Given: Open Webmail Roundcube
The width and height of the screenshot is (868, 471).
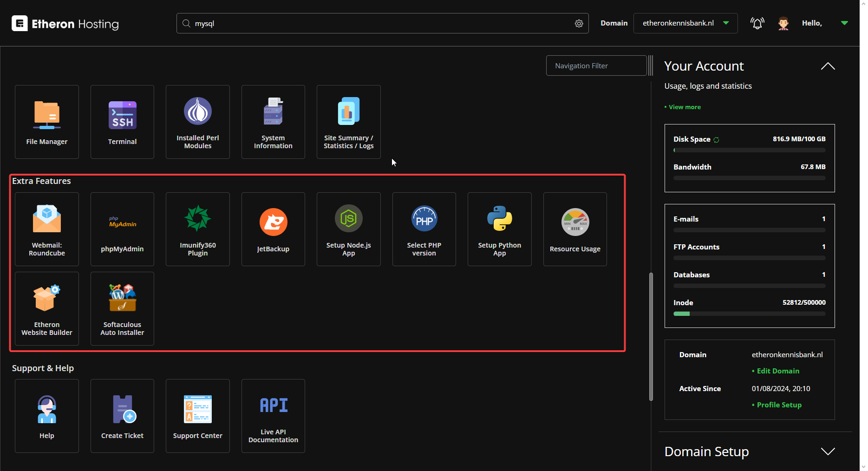Looking at the screenshot, I should pyautogui.click(x=47, y=229).
